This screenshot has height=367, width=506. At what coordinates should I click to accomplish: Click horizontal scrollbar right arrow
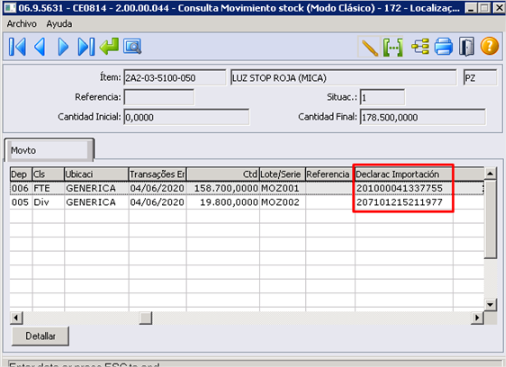pos(477,318)
